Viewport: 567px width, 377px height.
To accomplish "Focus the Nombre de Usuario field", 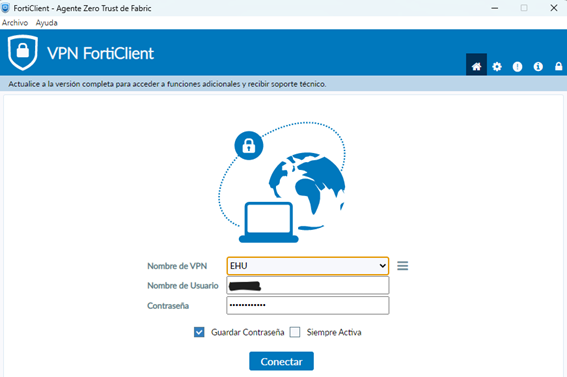I will click(x=308, y=286).
